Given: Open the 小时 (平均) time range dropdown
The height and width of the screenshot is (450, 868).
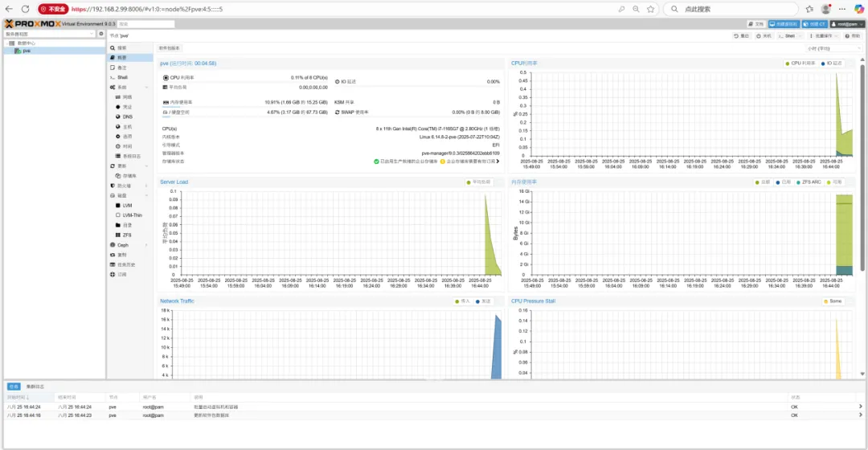Looking at the screenshot, I should pos(834,48).
